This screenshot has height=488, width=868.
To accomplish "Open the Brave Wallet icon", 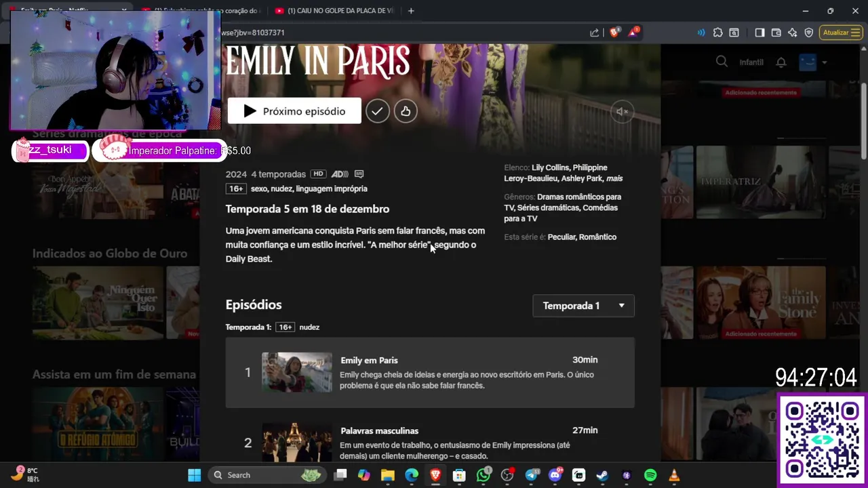I will [x=776, y=33].
